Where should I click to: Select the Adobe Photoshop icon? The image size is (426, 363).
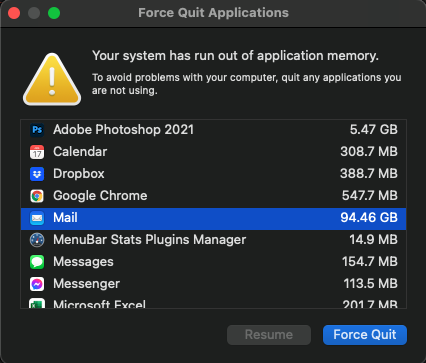tap(37, 130)
